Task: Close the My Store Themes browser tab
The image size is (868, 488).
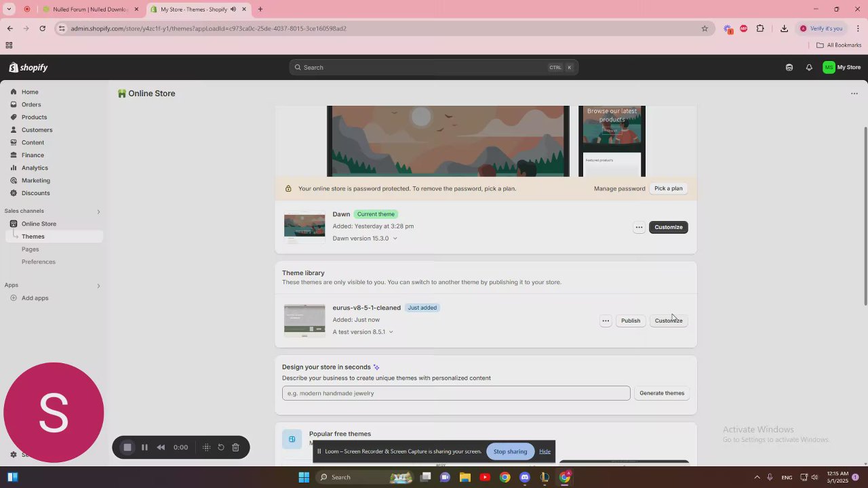Action: click(244, 9)
